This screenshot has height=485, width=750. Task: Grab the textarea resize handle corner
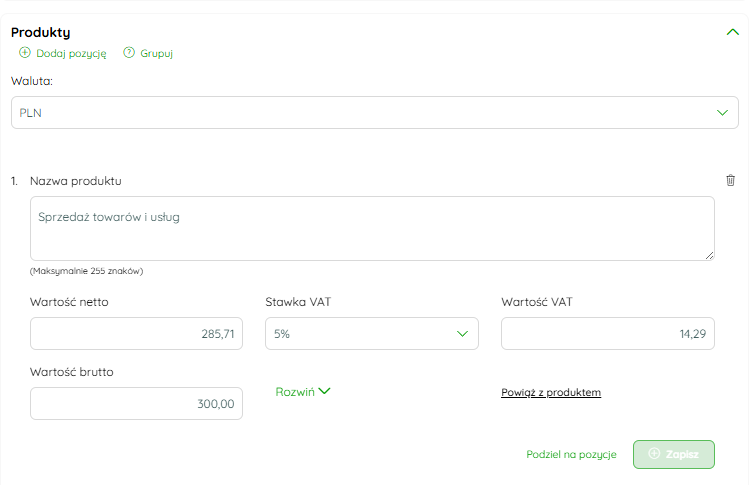click(709, 255)
